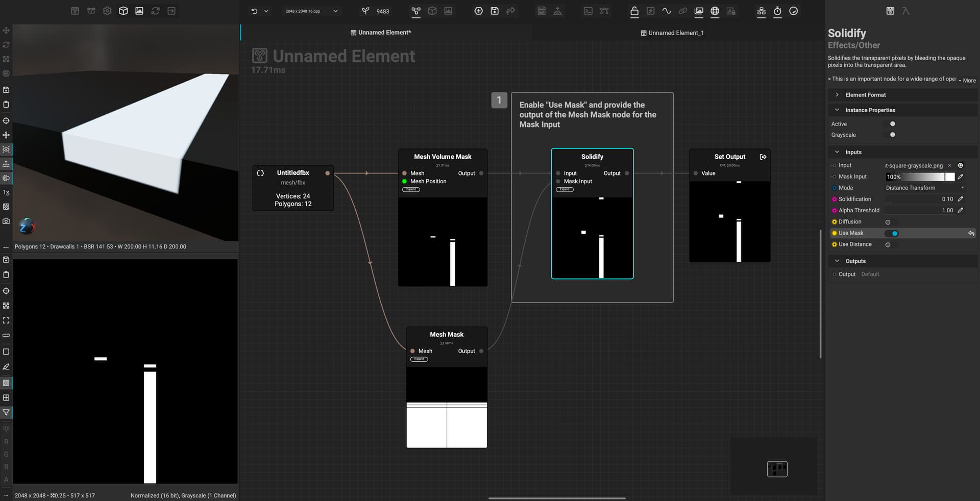The image size is (980, 501).
Task: Enable the Diffusion toggle
Action: [888, 222]
